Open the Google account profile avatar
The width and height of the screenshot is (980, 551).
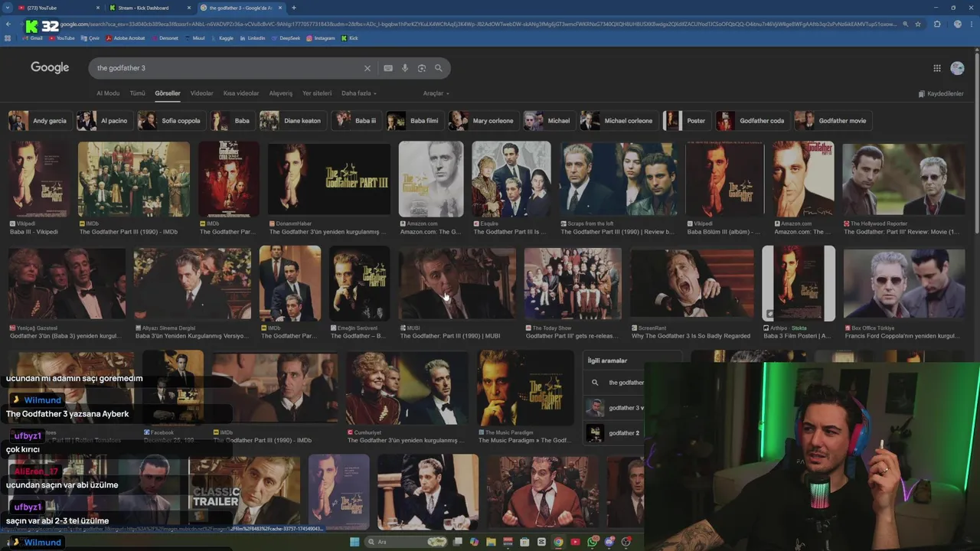[x=957, y=68]
